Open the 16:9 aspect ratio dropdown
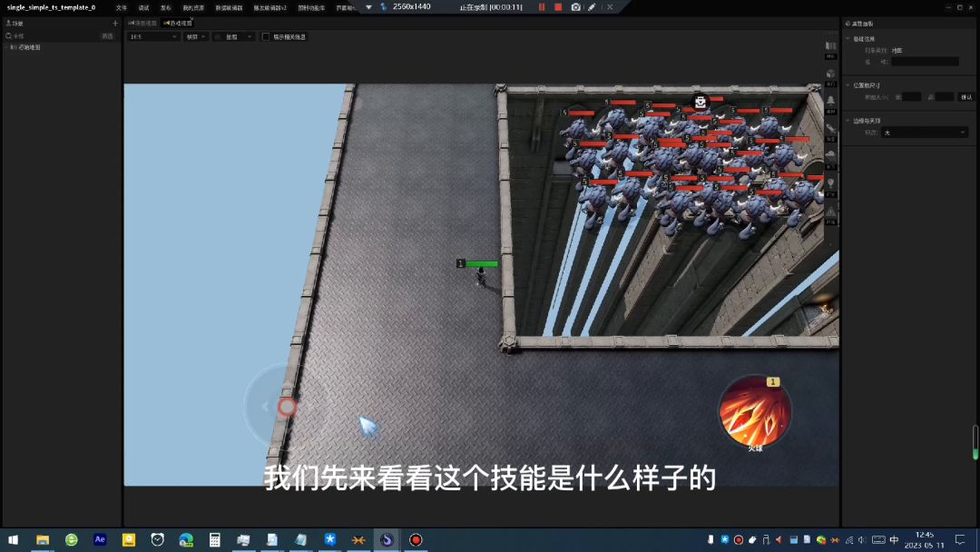980x552 pixels. tap(153, 37)
